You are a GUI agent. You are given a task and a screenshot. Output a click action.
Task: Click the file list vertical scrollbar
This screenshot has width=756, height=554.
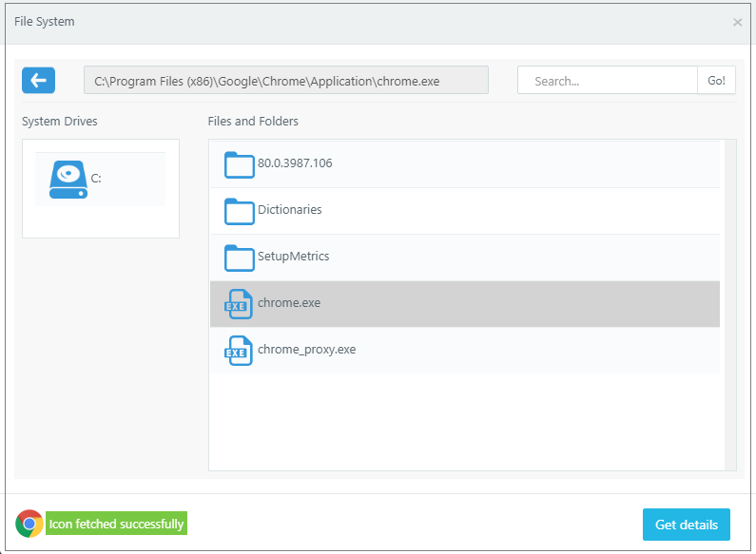pyautogui.click(x=729, y=304)
